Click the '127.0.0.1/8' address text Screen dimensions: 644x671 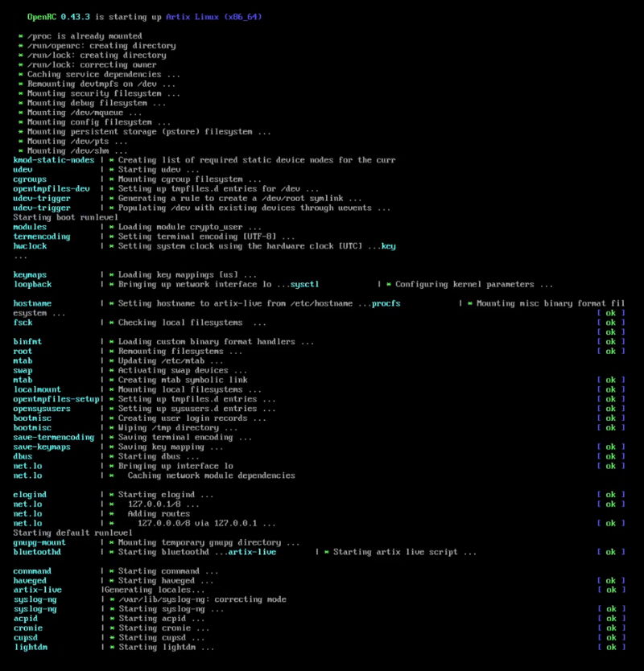pyautogui.click(x=154, y=504)
